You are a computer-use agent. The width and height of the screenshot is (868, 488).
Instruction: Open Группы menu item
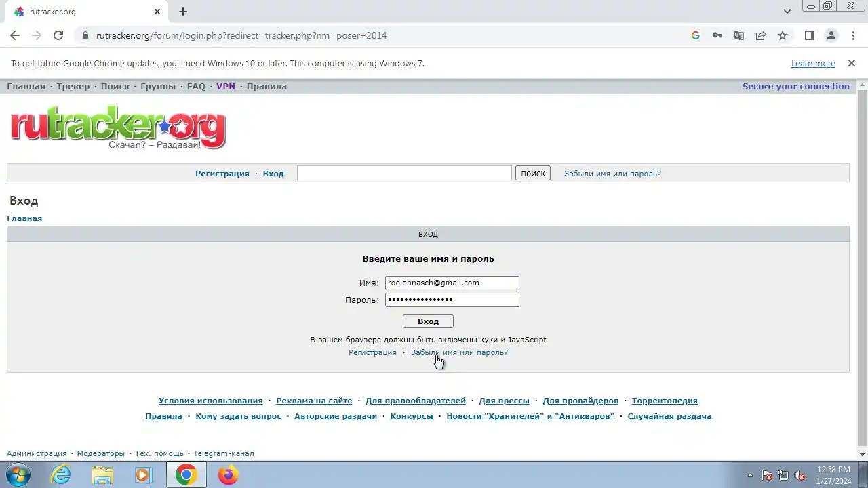tap(158, 86)
